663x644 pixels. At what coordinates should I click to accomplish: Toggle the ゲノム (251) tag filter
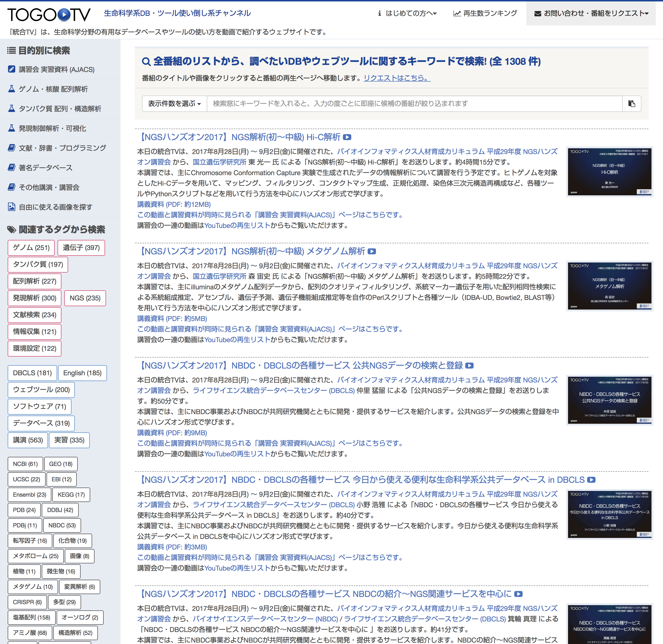tap(31, 247)
